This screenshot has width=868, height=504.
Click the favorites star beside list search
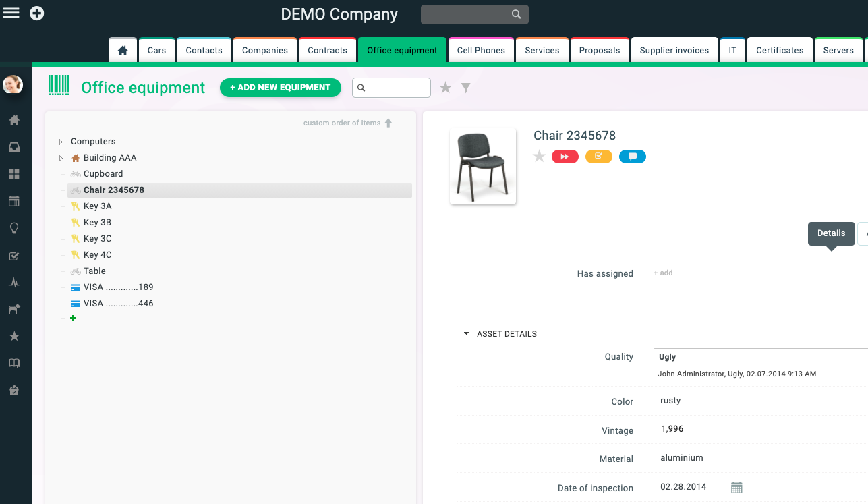click(445, 88)
